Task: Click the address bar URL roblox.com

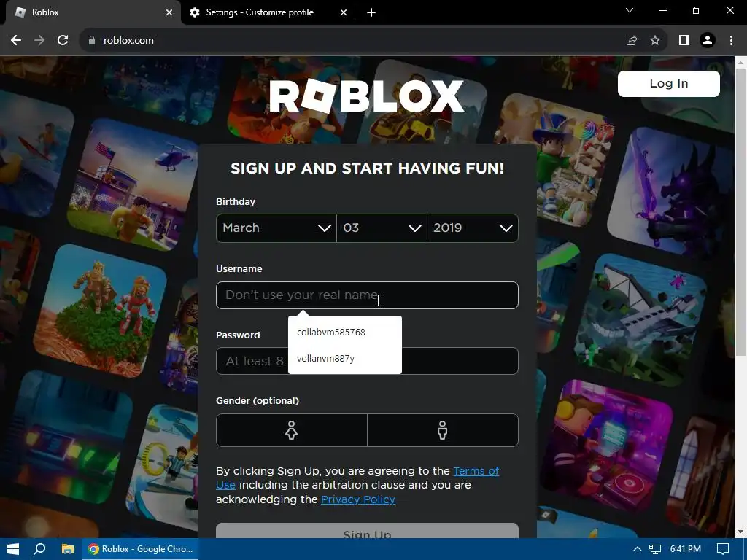Action: pyautogui.click(x=128, y=41)
